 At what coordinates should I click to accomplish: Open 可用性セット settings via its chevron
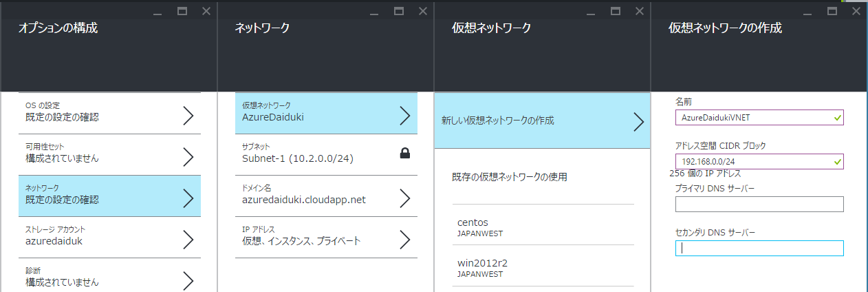click(188, 157)
